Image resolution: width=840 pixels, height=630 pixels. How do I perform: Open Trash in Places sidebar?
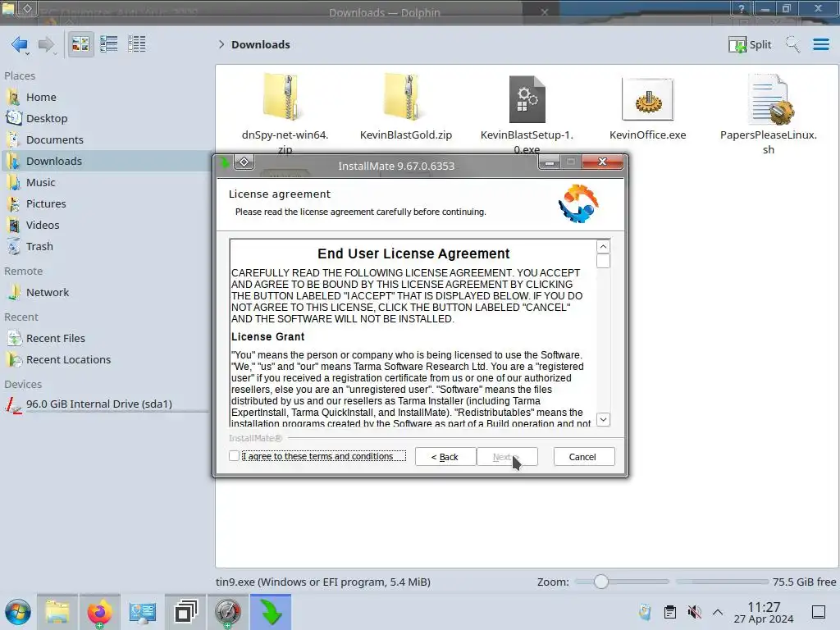(106, 247)
